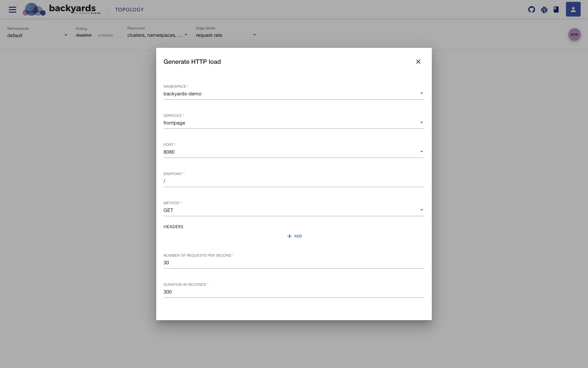Viewport: 588px width, 368px height.
Task: Open the user account menu
Action: pyautogui.click(x=573, y=9)
